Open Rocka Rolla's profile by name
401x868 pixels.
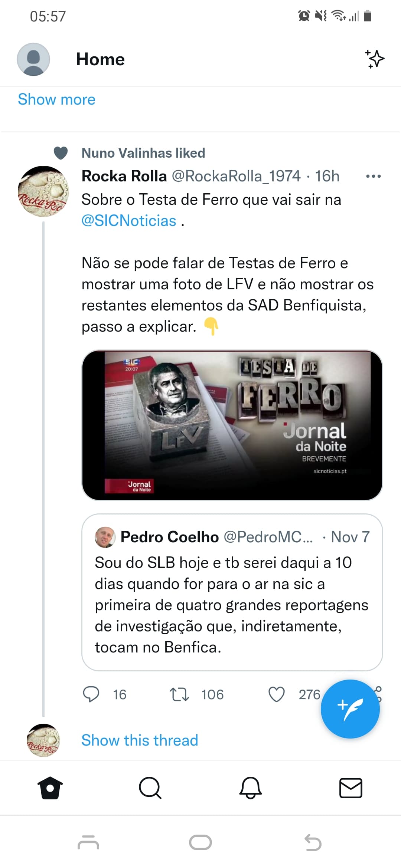point(124,176)
